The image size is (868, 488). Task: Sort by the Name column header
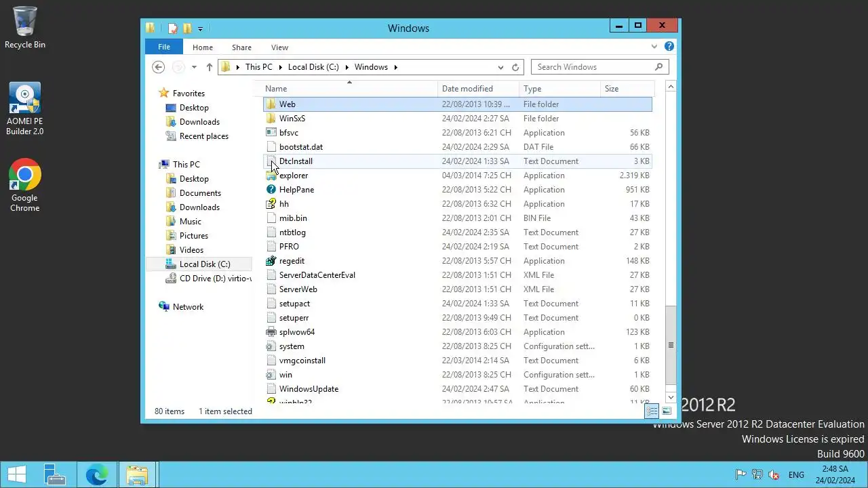[350, 89]
